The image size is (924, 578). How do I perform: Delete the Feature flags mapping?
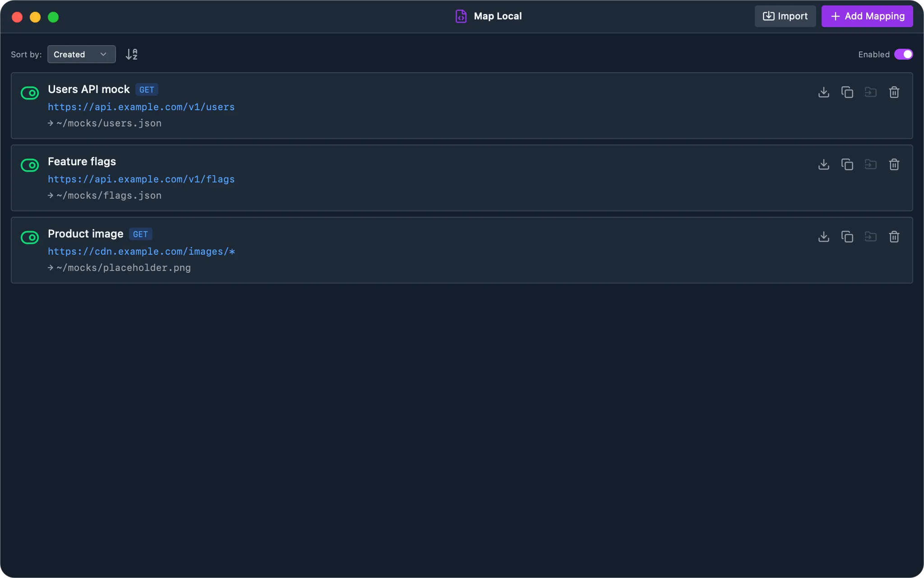[894, 164]
